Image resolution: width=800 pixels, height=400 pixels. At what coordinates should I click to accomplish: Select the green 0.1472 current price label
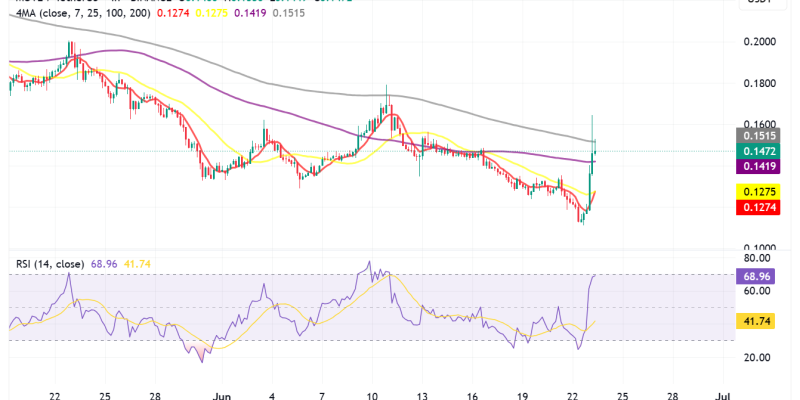coord(759,151)
